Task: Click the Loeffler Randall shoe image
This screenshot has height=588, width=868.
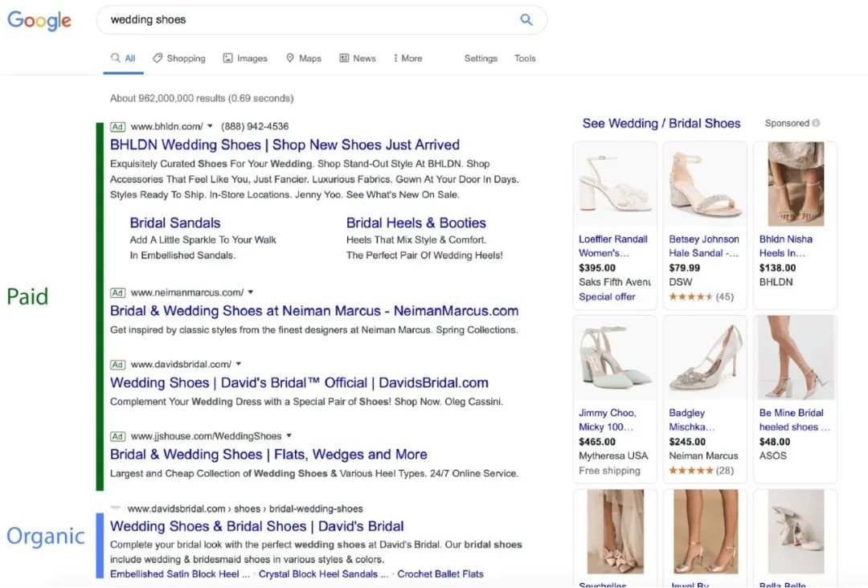Action: [615, 184]
